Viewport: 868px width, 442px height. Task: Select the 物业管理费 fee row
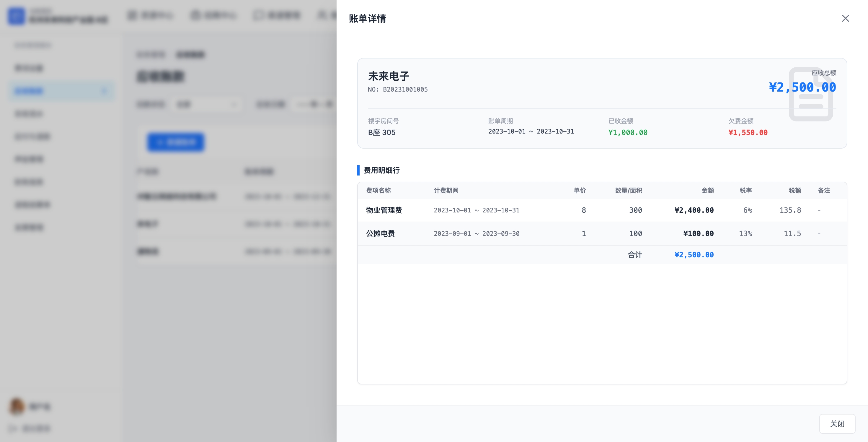click(384, 210)
